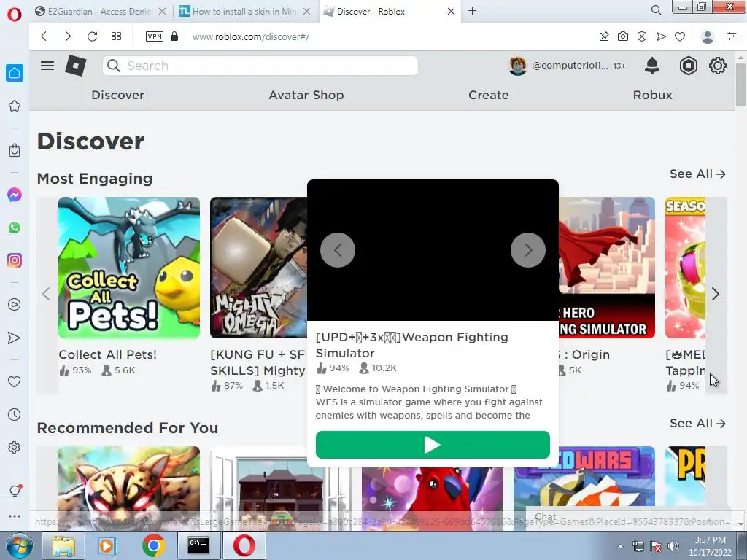Open ad blocker shield icon
The width and height of the screenshot is (747, 560).
pos(642,36)
